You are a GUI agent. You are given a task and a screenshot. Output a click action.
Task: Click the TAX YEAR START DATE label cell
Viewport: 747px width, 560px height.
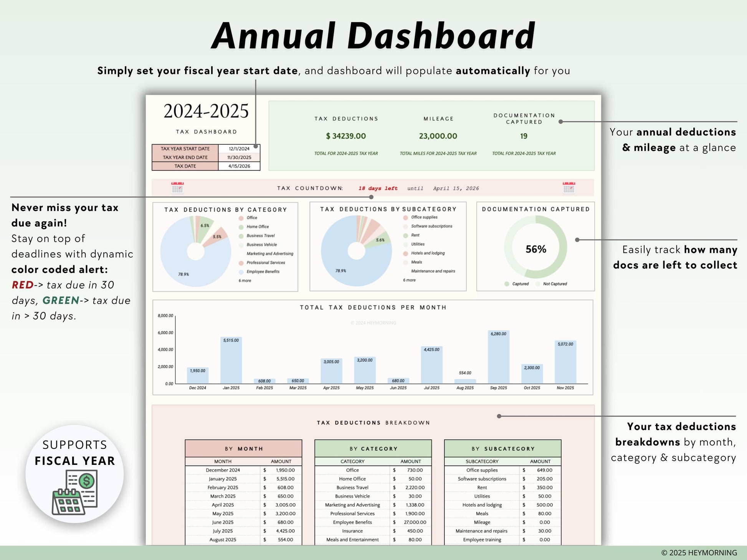point(185,149)
